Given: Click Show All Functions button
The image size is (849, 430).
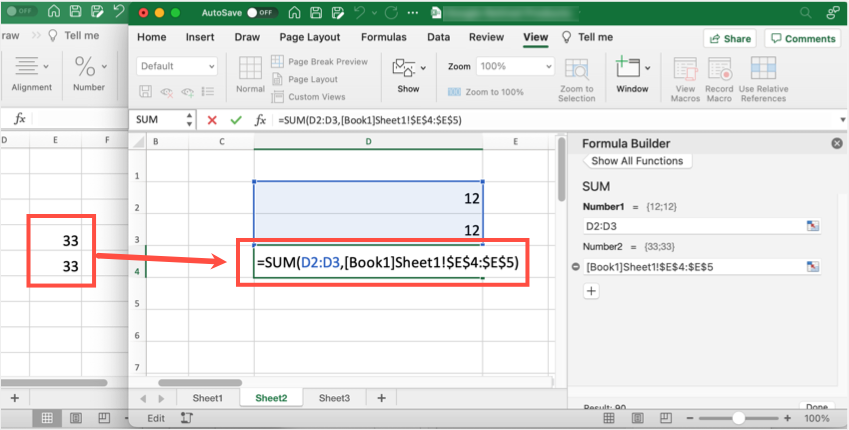Looking at the screenshot, I should pyautogui.click(x=637, y=161).
